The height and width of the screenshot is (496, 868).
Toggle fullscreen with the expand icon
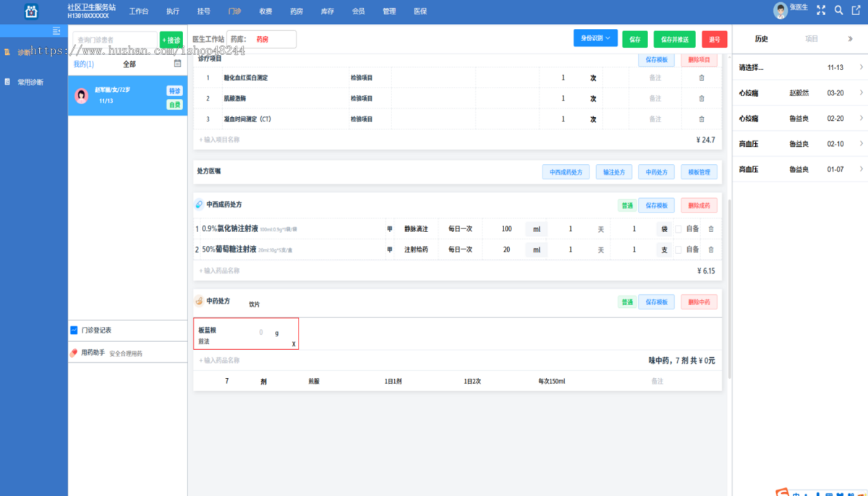pyautogui.click(x=821, y=10)
